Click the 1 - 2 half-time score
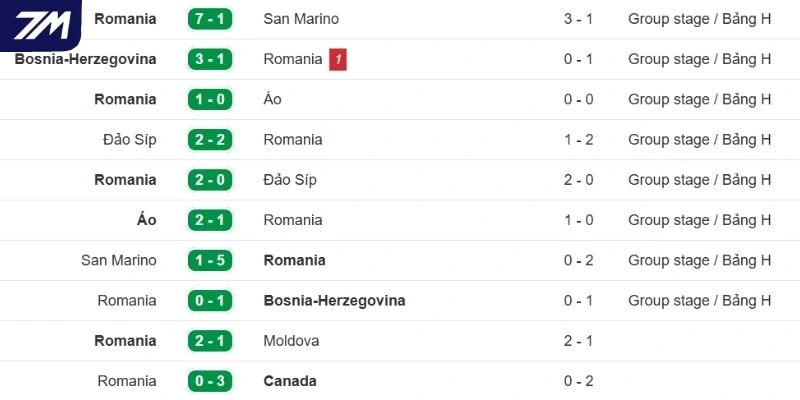Viewport: 800px width, 400px height. click(579, 139)
